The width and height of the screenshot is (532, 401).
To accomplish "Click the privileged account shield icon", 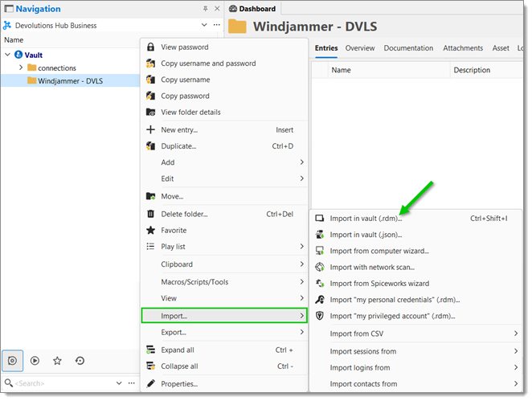I will click(320, 316).
